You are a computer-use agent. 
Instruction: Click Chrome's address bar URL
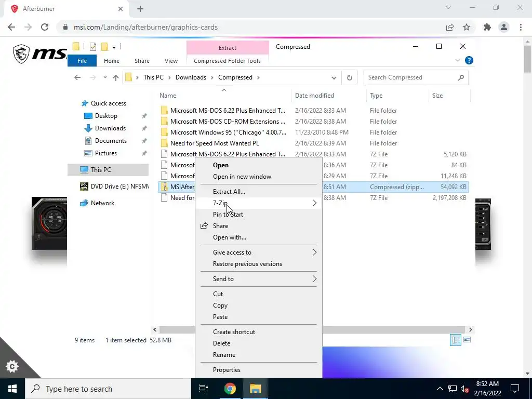pyautogui.click(x=145, y=27)
